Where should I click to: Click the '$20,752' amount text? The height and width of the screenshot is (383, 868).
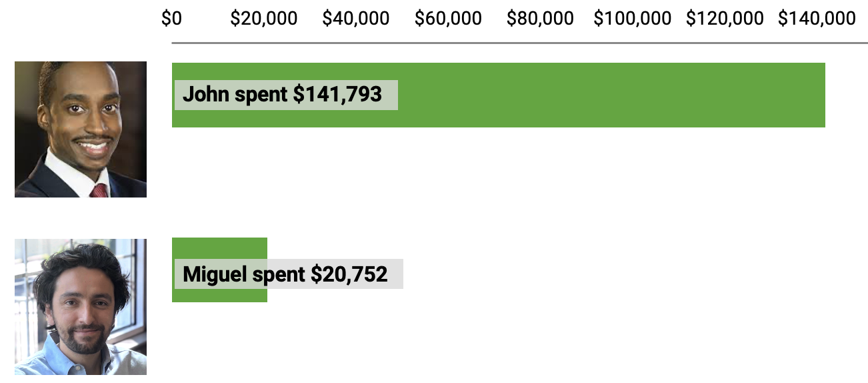pyautogui.click(x=349, y=274)
